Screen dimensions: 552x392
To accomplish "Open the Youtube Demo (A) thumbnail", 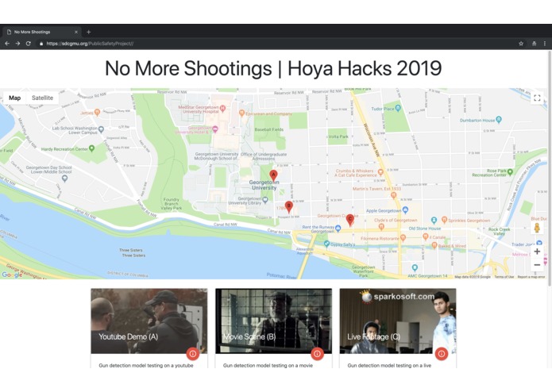I will 149,321.
